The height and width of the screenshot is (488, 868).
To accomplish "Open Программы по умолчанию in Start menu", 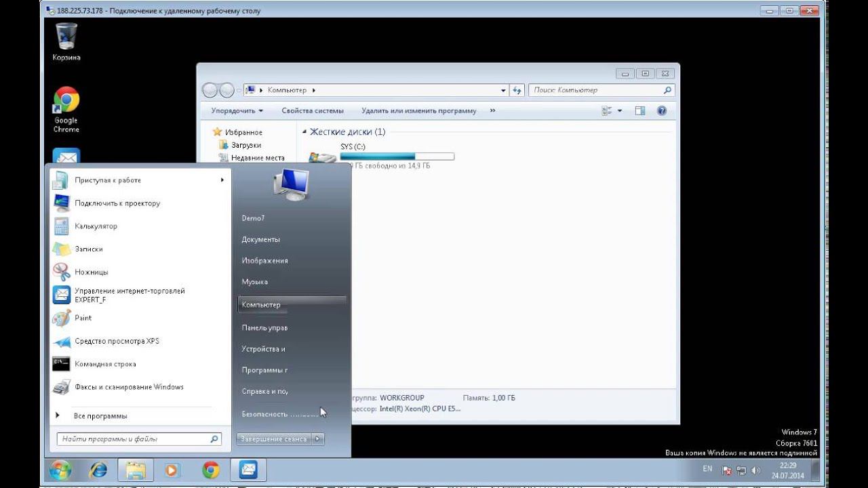I will (264, 370).
